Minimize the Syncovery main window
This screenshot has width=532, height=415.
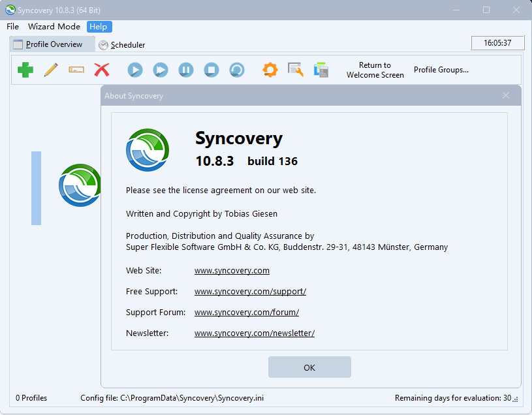click(456, 10)
